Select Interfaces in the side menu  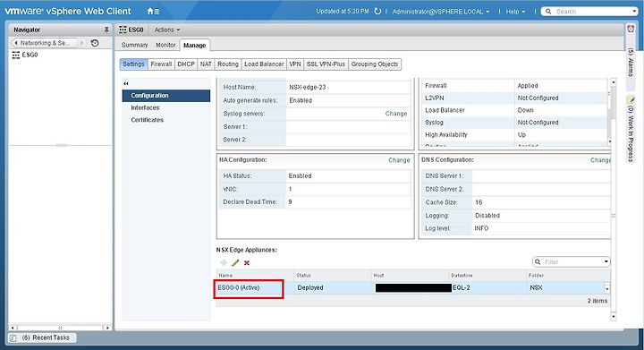[145, 107]
